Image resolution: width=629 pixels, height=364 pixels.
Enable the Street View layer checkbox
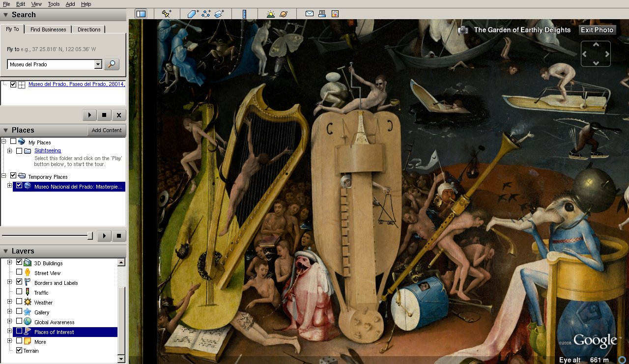(19, 272)
